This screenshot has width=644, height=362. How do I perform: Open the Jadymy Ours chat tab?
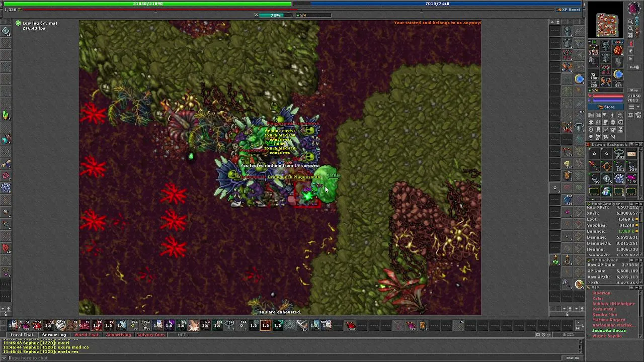(x=150, y=335)
